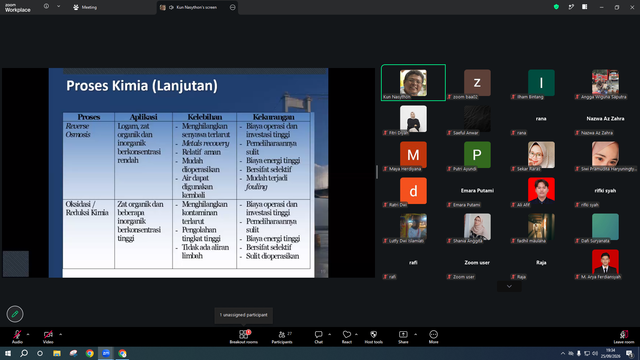Screen dimensions: 640x360
Task: Open the React emoji menu
Action: pos(347,337)
